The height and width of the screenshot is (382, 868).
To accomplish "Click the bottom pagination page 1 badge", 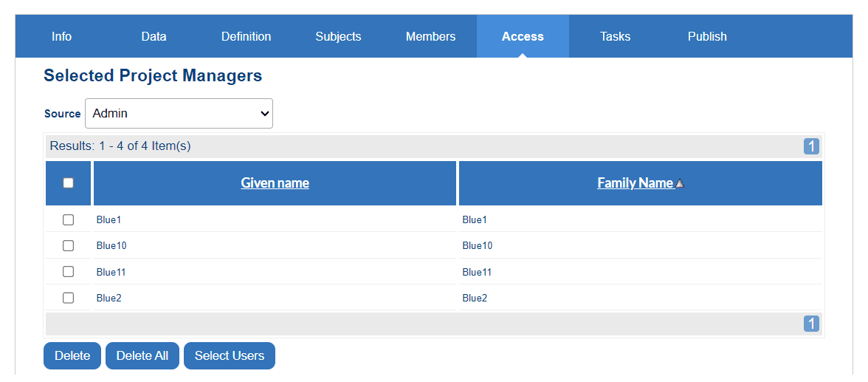I will point(811,324).
